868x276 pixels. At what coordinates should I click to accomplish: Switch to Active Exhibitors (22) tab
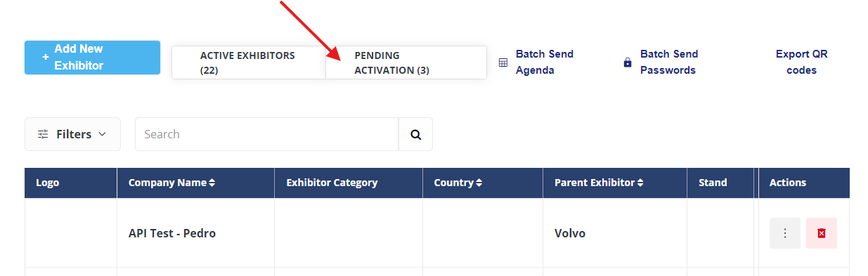pyautogui.click(x=249, y=63)
